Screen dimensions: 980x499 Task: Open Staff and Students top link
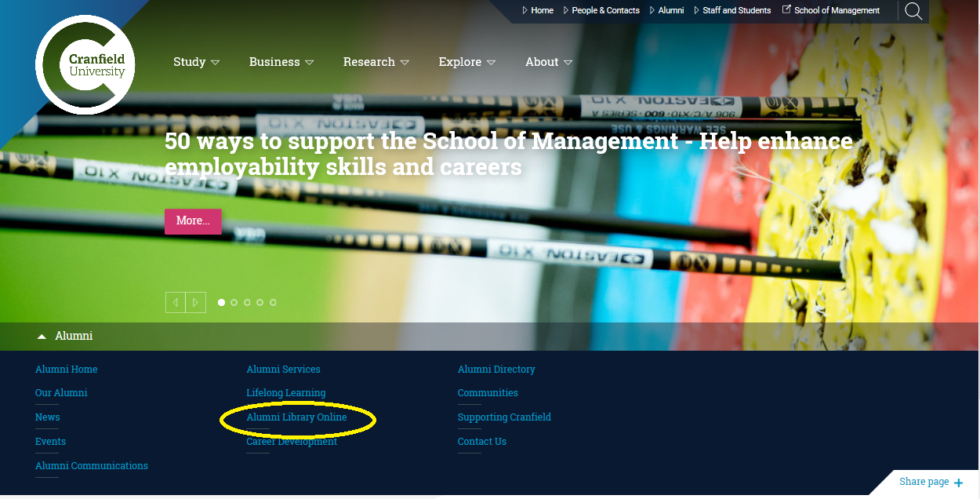tap(736, 10)
